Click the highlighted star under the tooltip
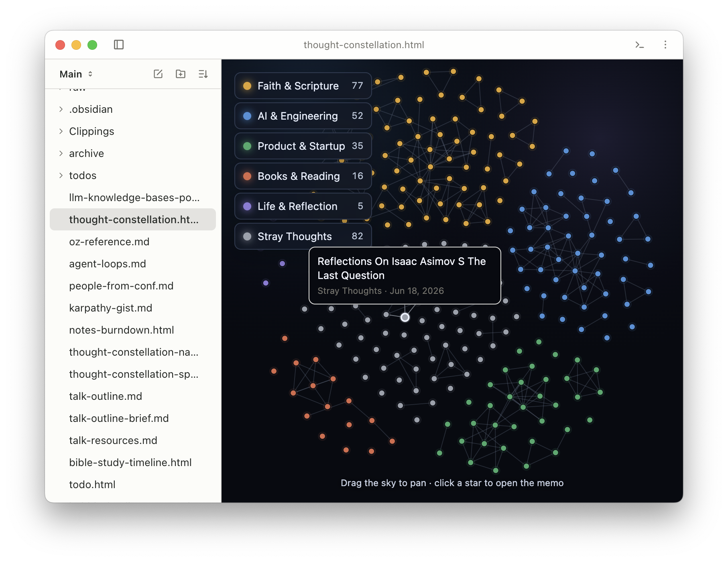The height and width of the screenshot is (562, 728). point(405,318)
